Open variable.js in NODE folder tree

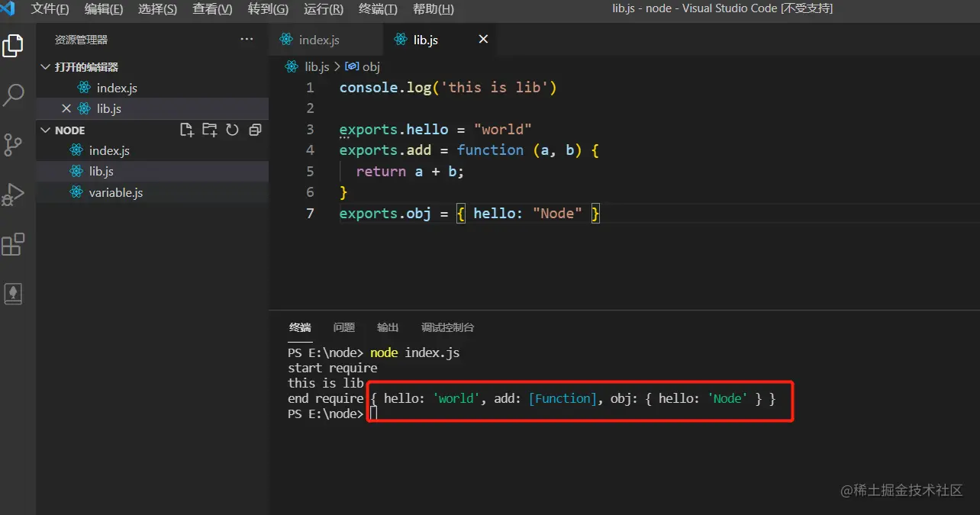[153, 192]
